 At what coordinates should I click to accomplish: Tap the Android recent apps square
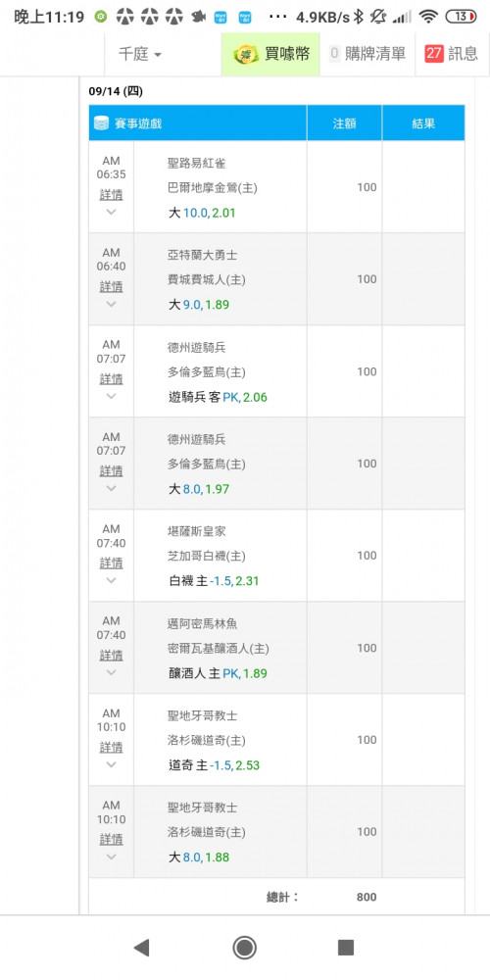point(346,948)
